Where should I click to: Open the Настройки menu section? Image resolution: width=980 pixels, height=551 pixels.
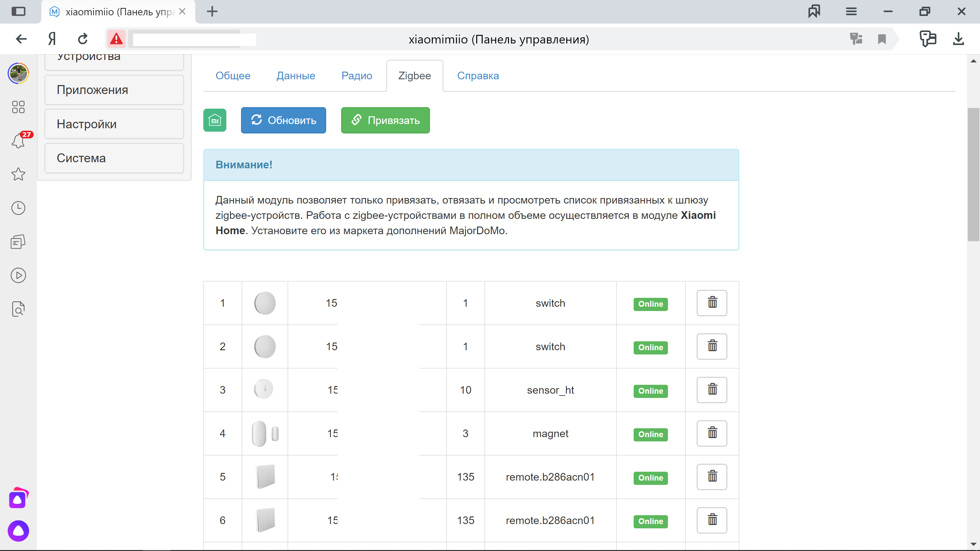coord(114,124)
